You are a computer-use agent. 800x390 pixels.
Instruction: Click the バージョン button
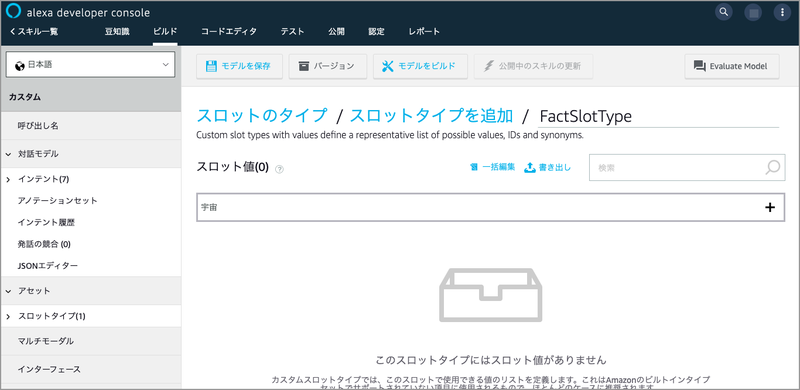pyautogui.click(x=328, y=66)
